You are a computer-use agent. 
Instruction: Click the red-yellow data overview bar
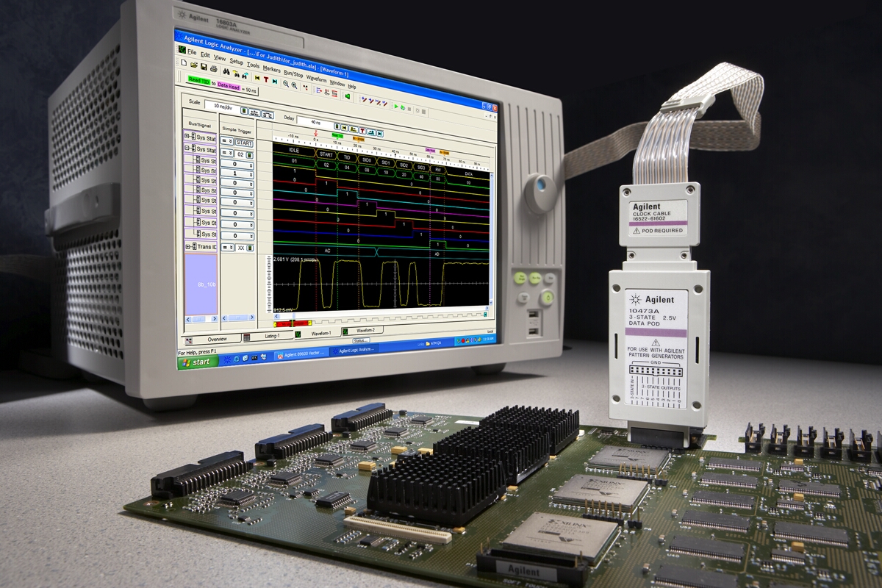coord(293,323)
